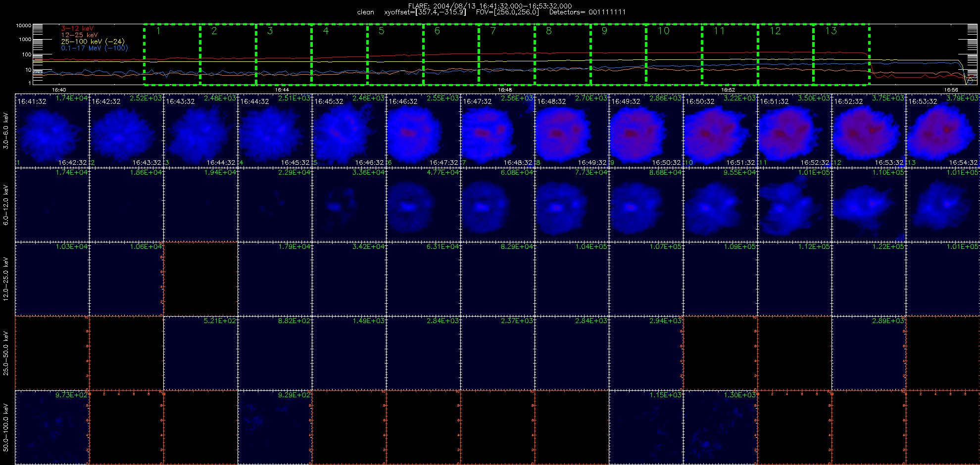Open the 6.0-12.0 keV image labeled 1.10E+05
Screen dimensions: 980x465
(x=869, y=205)
